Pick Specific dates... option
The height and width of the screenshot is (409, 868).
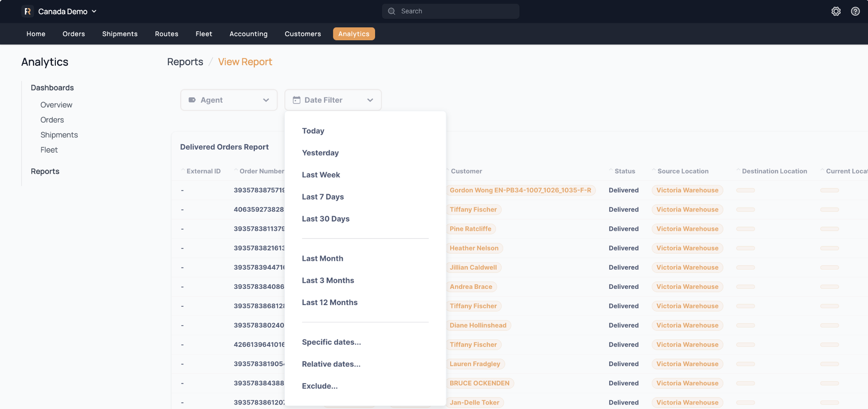(x=331, y=342)
